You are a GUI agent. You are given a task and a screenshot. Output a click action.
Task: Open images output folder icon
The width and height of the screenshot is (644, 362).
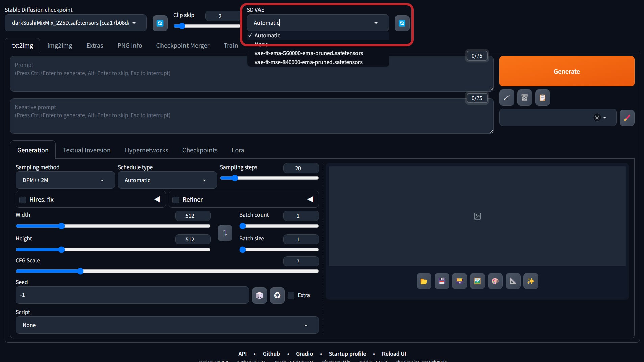coord(424,281)
